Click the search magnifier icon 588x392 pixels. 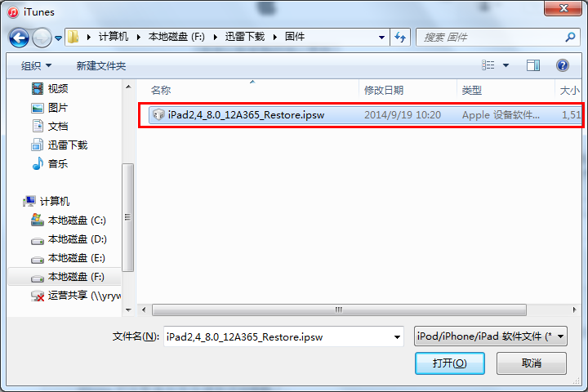pos(570,37)
